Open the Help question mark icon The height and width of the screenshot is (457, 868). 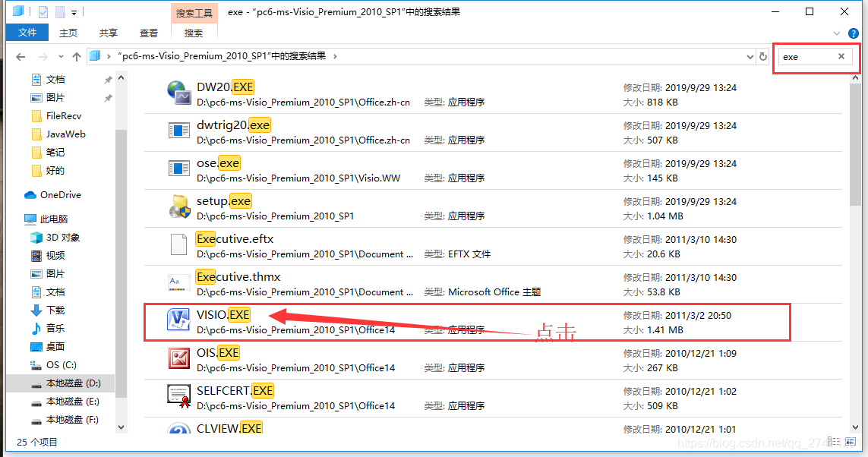point(854,33)
